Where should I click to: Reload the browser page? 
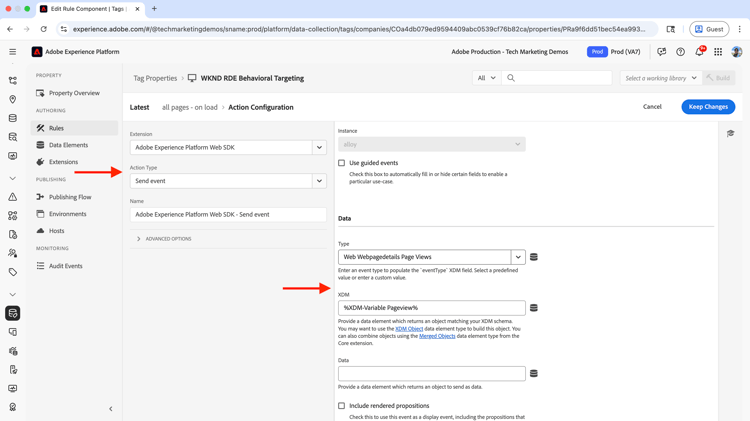pos(44,29)
